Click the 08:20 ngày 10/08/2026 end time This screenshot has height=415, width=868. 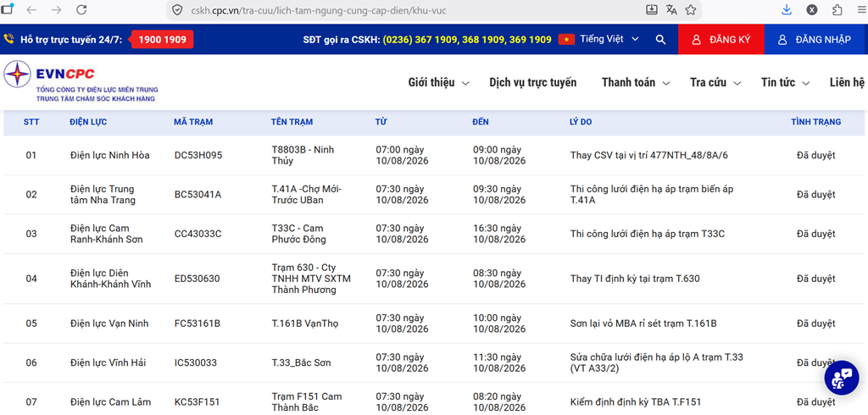[x=498, y=402]
